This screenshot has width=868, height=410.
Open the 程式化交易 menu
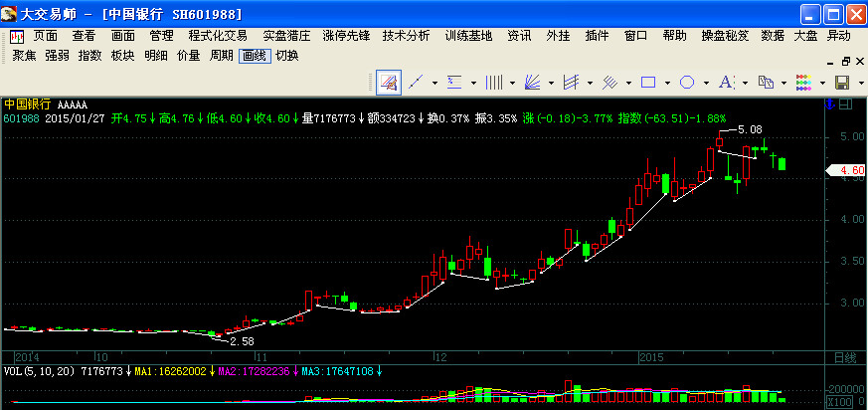tap(217, 36)
